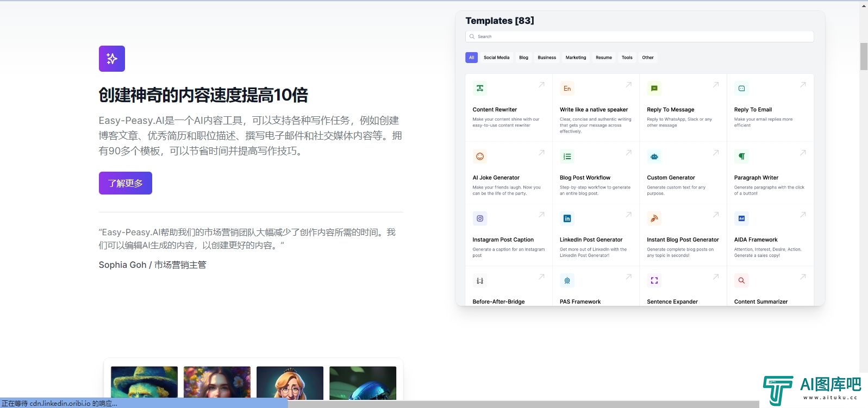Open the PAS Framework title link
The height and width of the screenshot is (408, 868).
tap(580, 302)
